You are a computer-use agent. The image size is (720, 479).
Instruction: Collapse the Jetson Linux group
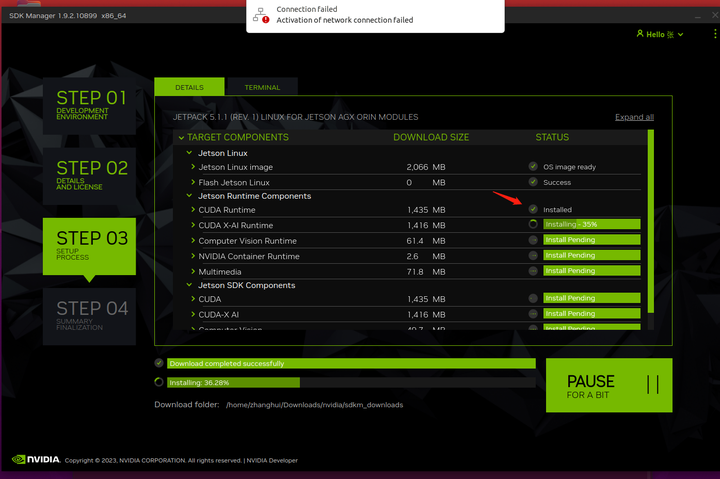click(x=189, y=152)
